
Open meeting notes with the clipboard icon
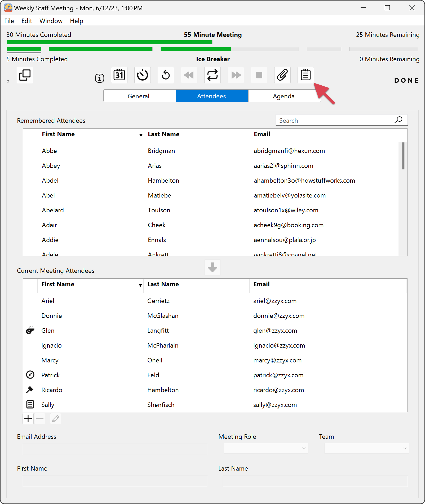(306, 75)
